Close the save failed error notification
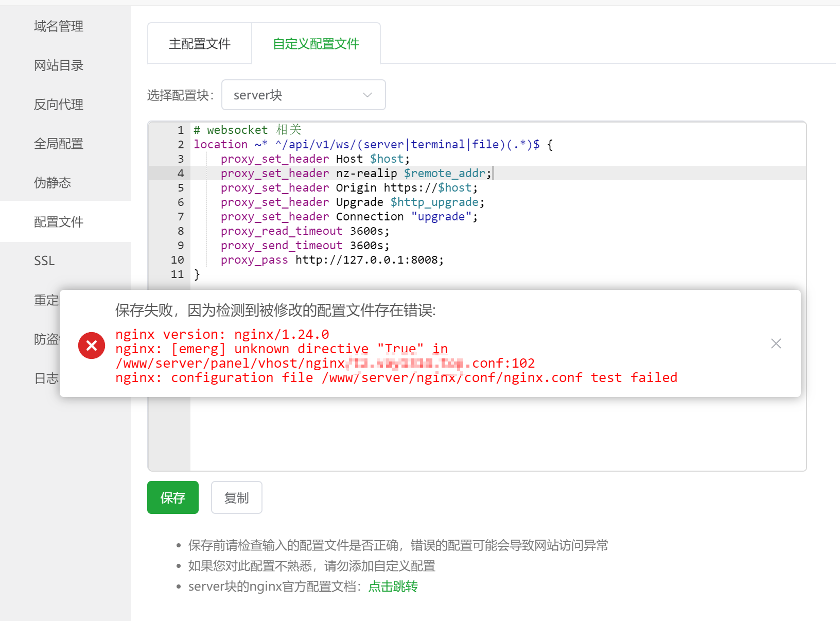This screenshot has height=621, width=840. pyautogui.click(x=776, y=343)
